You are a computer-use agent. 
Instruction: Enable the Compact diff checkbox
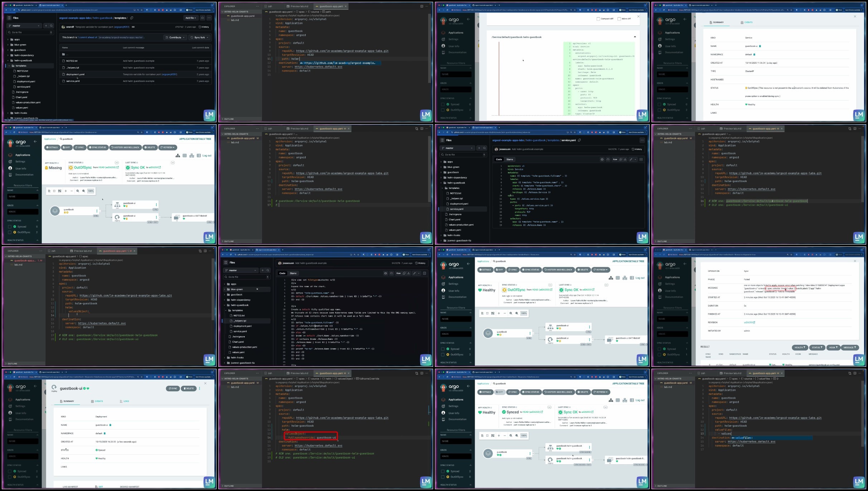point(598,19)
